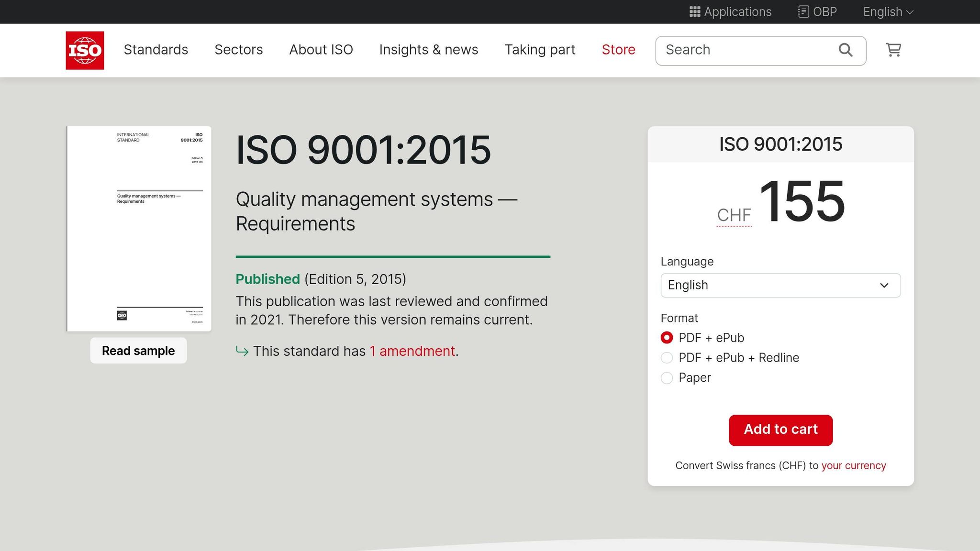980x551 pixels.
Task: Follow the your currency conversion link
Action: (854, 465)
